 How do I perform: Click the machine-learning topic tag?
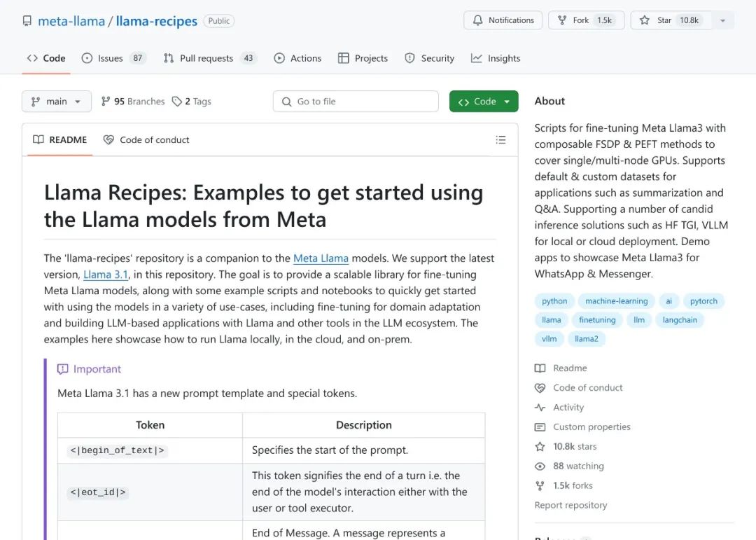(x=616, y=301)
